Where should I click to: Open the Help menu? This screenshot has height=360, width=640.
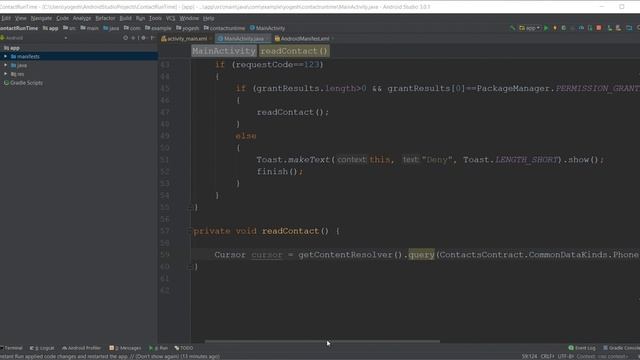209,18
